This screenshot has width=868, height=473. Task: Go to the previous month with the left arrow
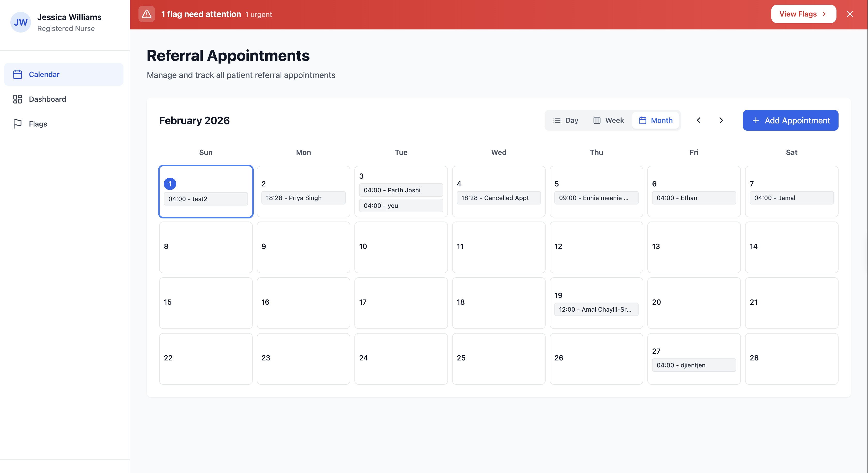click(699, 121)
